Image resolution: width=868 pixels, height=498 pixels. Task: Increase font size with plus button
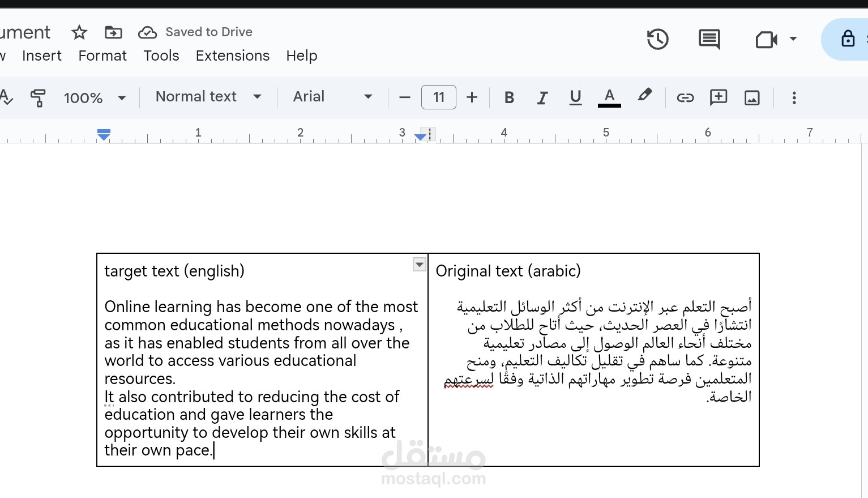pos(472,97)
